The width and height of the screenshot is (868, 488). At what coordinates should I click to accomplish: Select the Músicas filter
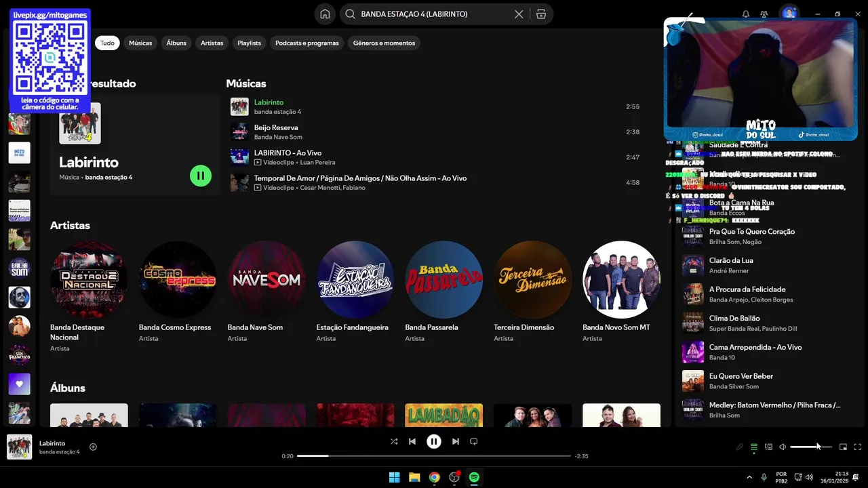pos(140,43)
